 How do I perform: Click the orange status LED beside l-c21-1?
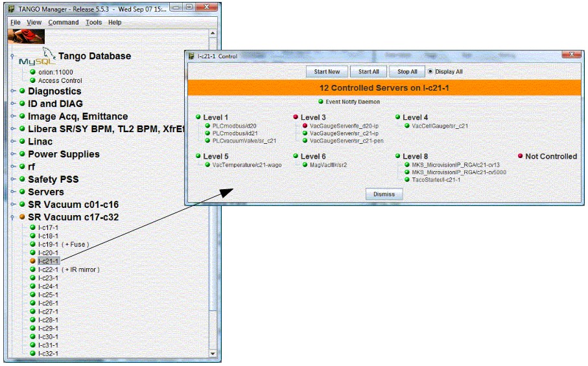[32, 261]
